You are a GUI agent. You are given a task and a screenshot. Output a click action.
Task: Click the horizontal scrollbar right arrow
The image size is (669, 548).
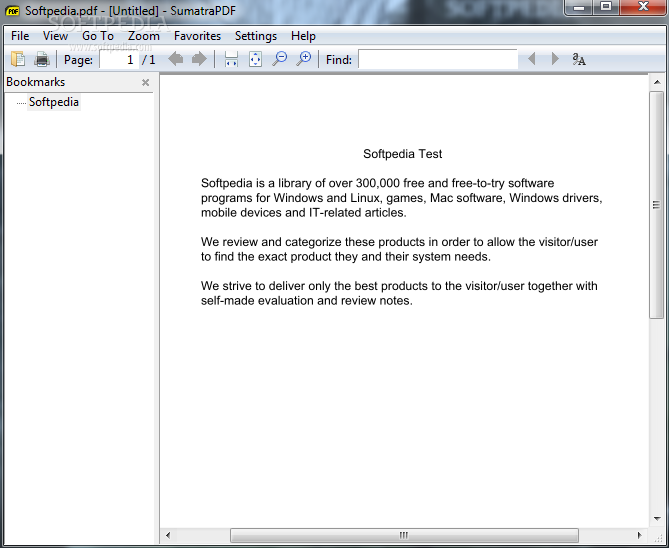click(639, 535)
